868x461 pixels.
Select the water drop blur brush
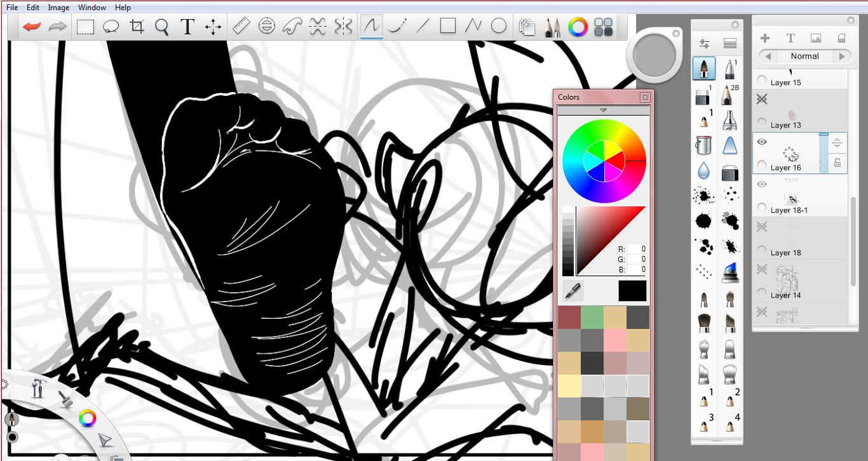pyautogui.click(x=703, y=171)
